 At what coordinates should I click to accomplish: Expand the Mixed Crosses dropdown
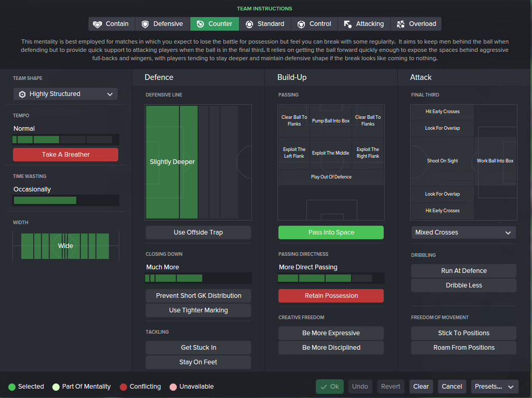[x=464, y=232]
